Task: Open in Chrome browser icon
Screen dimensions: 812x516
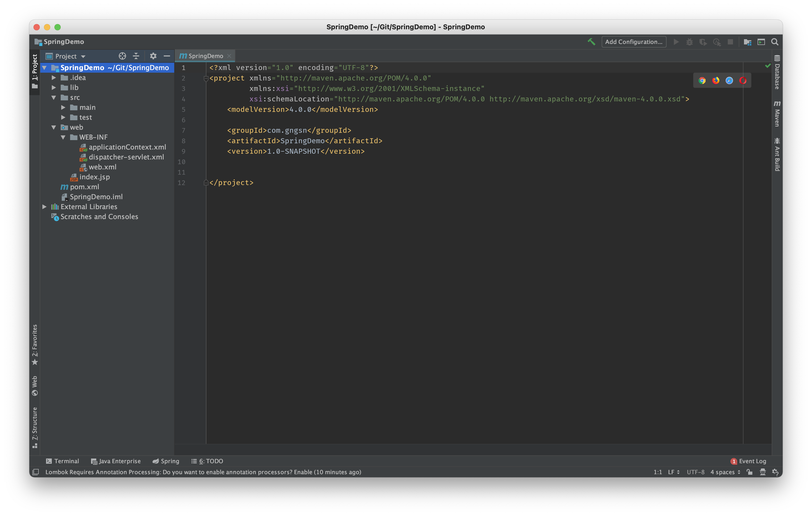Action: pos(702,81)
